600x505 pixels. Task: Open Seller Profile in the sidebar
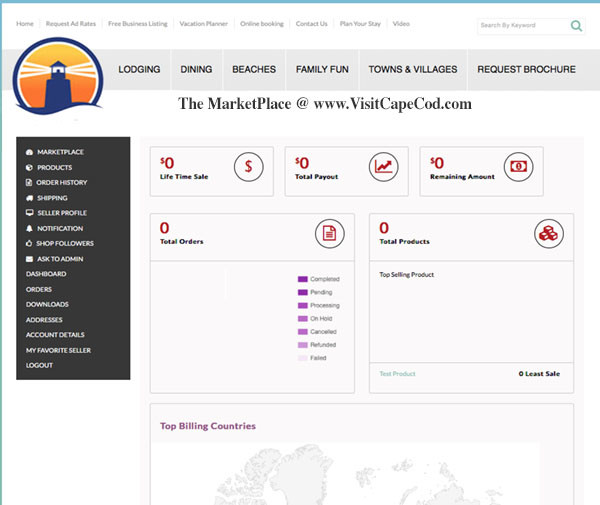click(62, 213)
